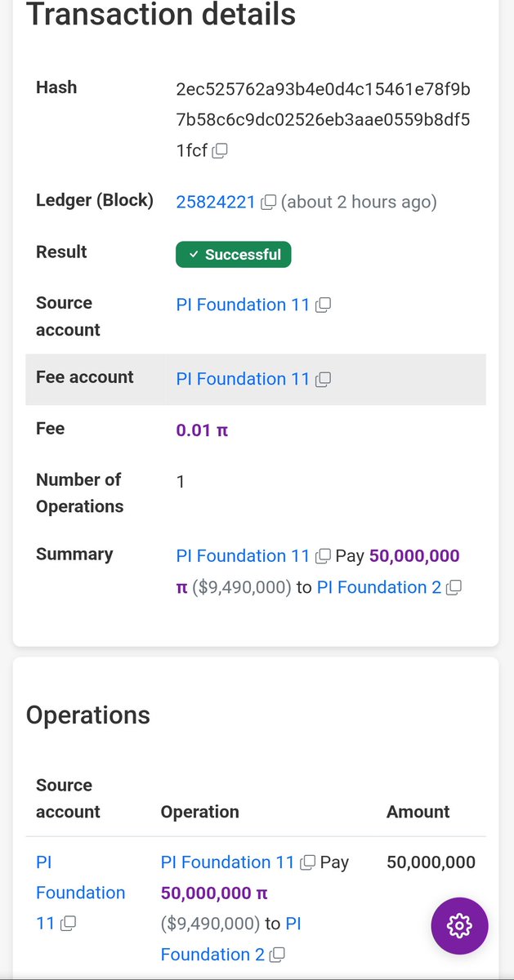Open Source account PI Foundation 11 link
Viewport: 514px width, 980px height.
pyautogui.click(x=244, y=305)
